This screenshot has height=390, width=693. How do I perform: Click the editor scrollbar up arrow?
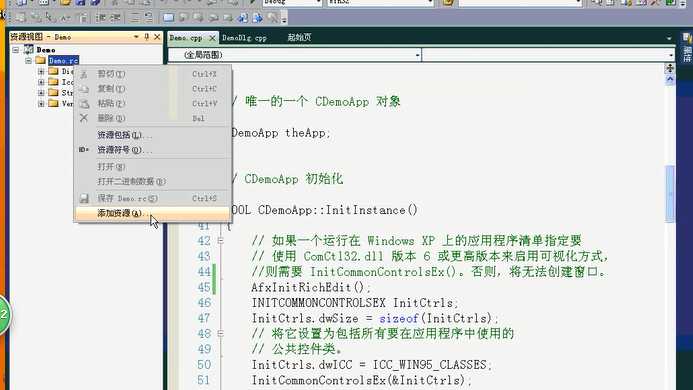point(670,80)
